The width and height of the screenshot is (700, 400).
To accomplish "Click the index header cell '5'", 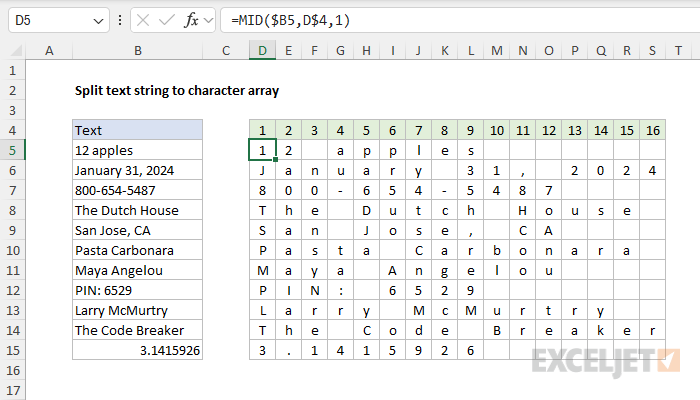I will (367, 130).
